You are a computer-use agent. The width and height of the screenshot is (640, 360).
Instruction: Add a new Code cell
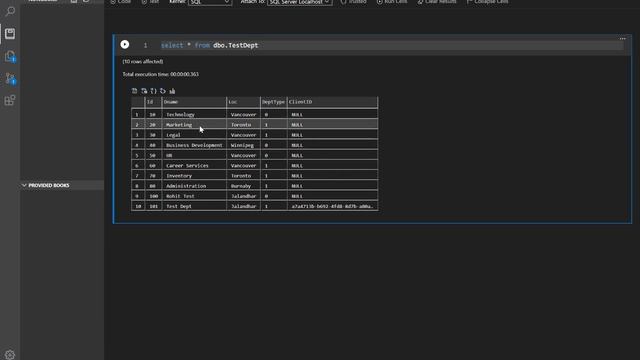click(x=120, y=2)
